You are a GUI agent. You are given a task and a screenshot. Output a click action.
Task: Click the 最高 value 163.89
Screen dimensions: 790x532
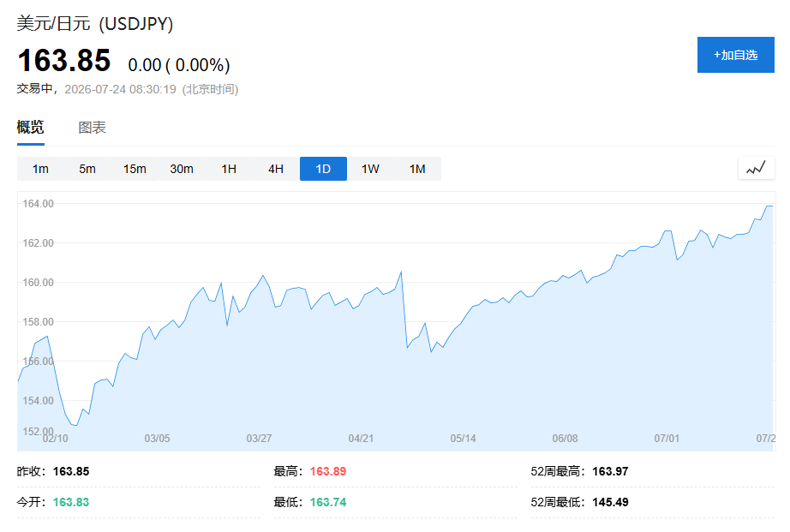coord(328,471)
